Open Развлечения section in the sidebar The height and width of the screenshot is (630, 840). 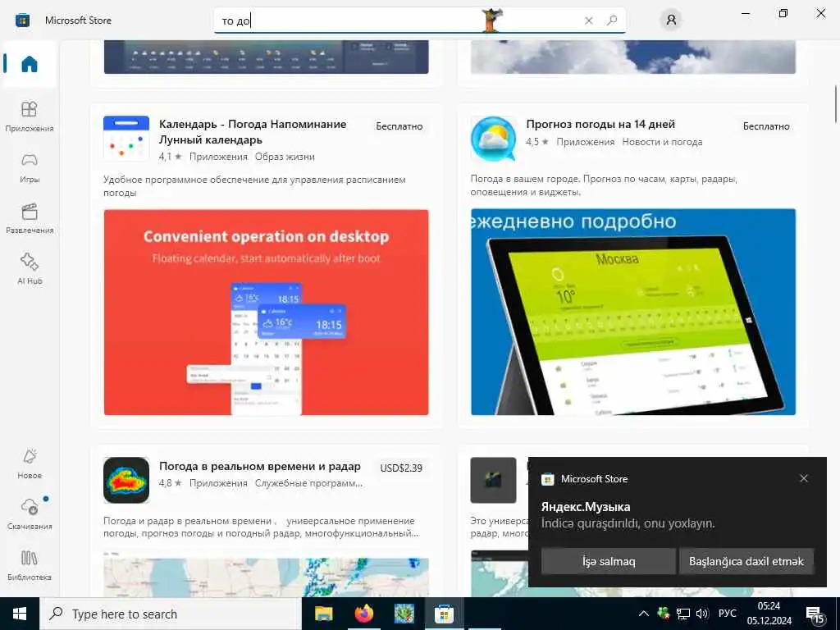pyautogui.click(x=30, y=218)
